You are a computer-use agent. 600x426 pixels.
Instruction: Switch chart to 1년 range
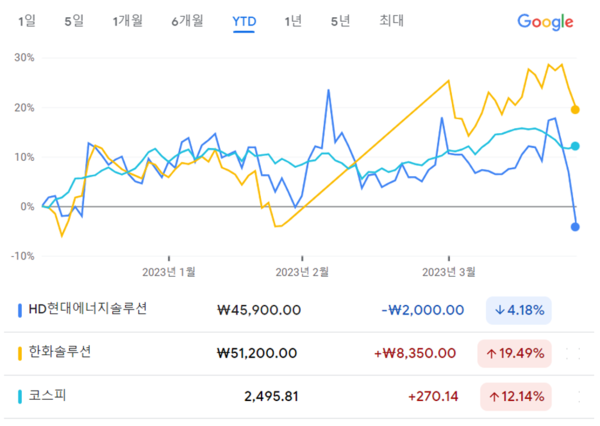click(x=293, y=20)
